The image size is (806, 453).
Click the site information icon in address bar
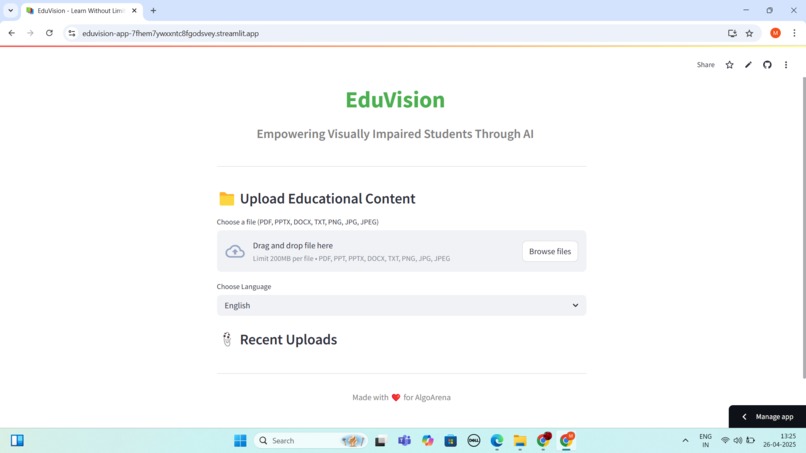71,33
